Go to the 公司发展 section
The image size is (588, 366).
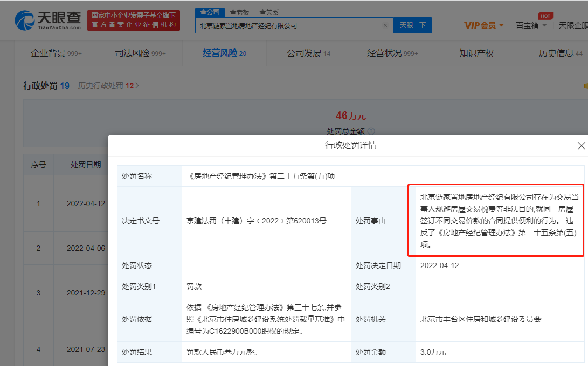tap(308, 53)
